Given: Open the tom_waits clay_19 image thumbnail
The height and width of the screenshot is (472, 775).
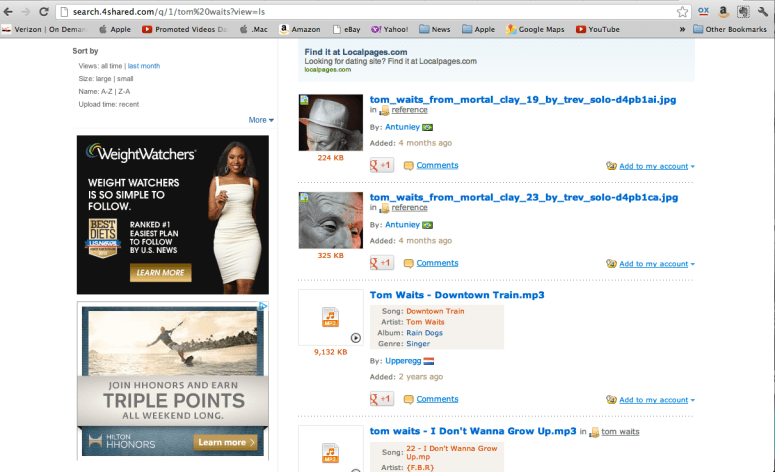Looking at the screenshot, I should [x=330, y=122].
